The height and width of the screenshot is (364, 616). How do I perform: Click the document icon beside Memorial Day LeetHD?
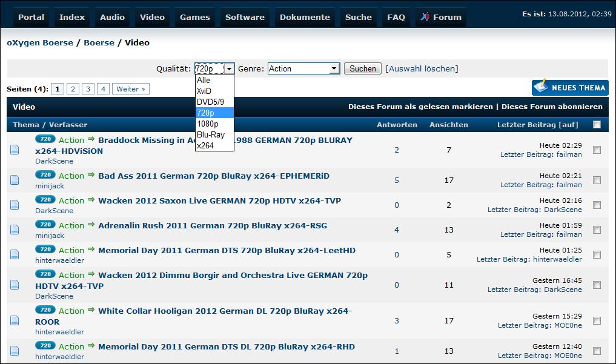15,255
